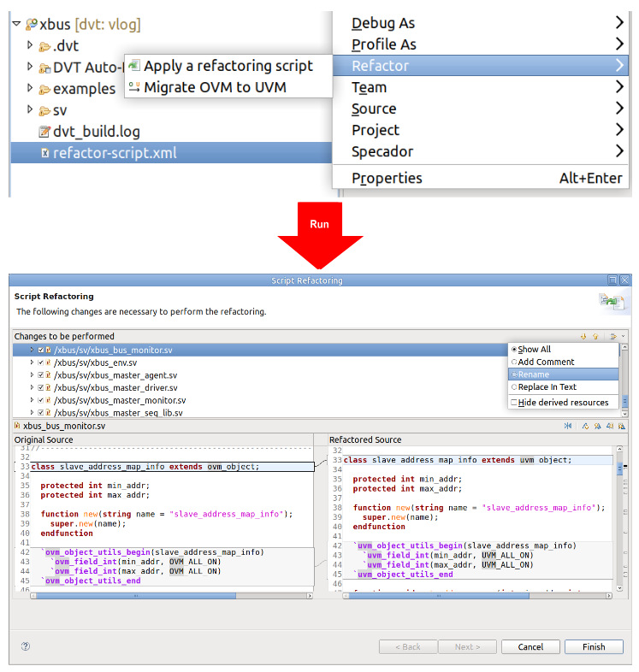Select the Add Comment radio option
Screen dimensions: 639x672
[x=514, y=363]
